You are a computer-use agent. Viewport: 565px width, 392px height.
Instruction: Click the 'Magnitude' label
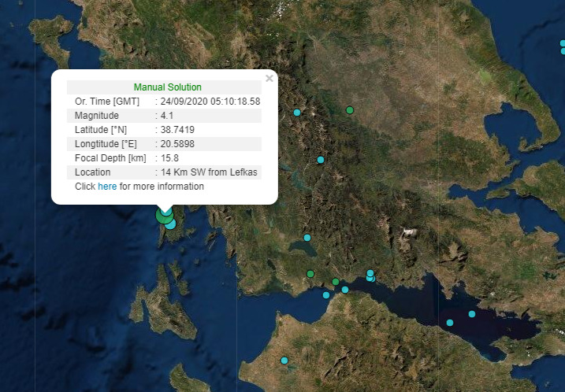(x=97, y=116)
